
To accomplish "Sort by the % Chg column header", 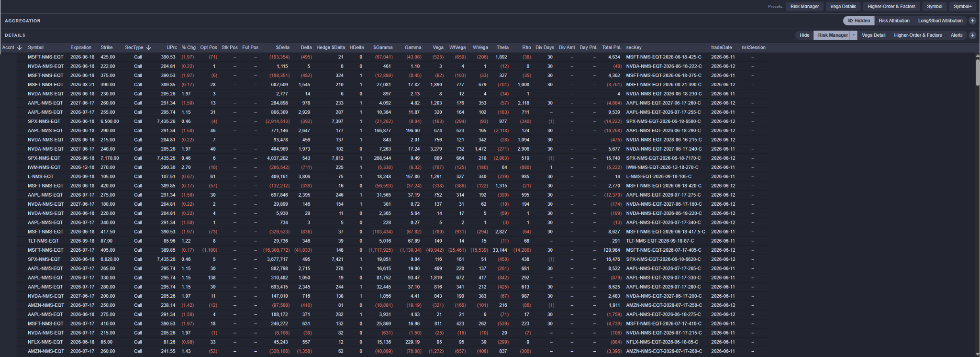I will tap(189, 47).
